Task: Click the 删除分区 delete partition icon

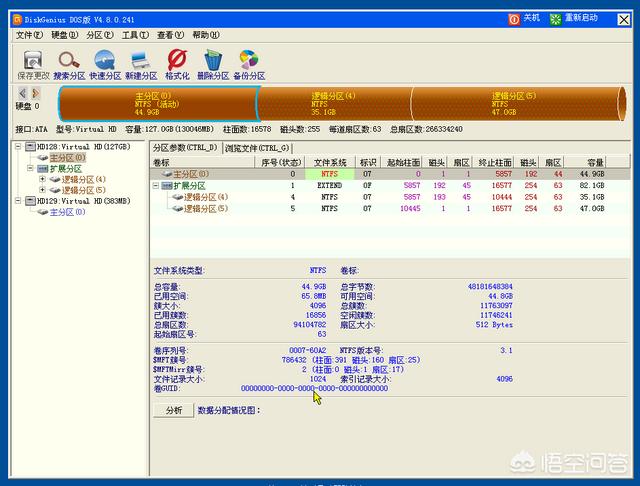Action: pos(213,60)
